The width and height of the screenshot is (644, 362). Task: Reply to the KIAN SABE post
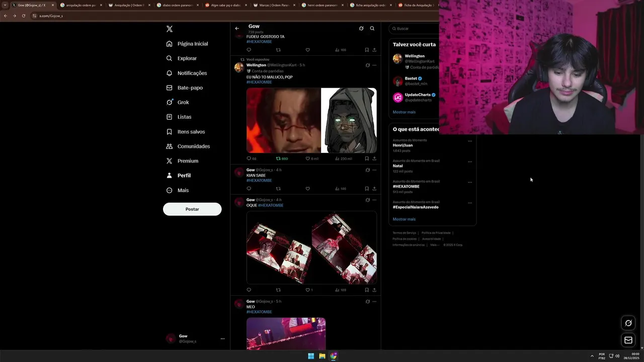click(249, 189)
